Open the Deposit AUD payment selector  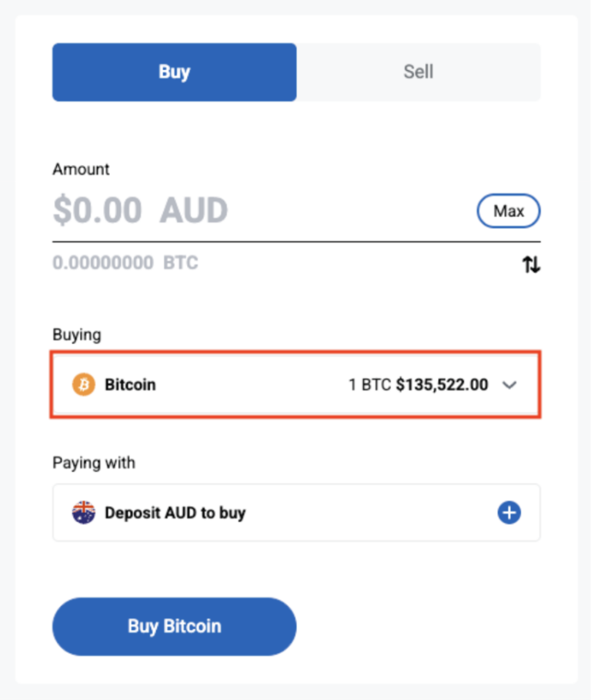pos(295,512)
